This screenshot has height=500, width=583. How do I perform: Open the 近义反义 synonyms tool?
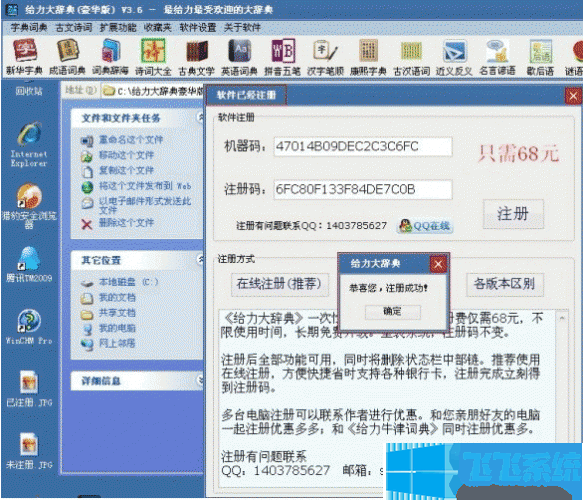[454, 57]
